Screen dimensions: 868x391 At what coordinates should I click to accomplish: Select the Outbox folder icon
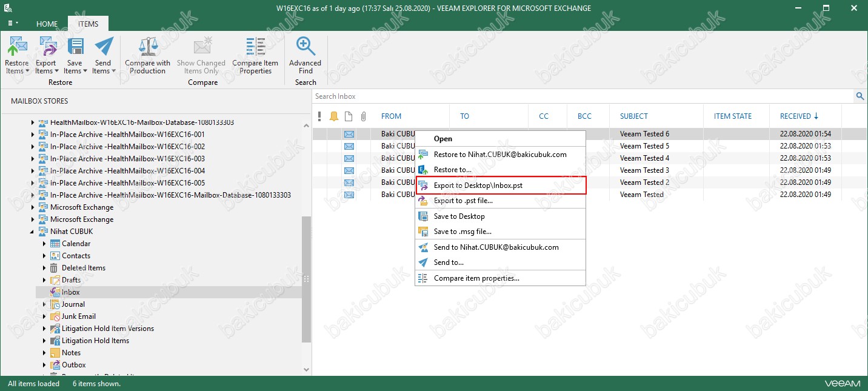(55, 365)
